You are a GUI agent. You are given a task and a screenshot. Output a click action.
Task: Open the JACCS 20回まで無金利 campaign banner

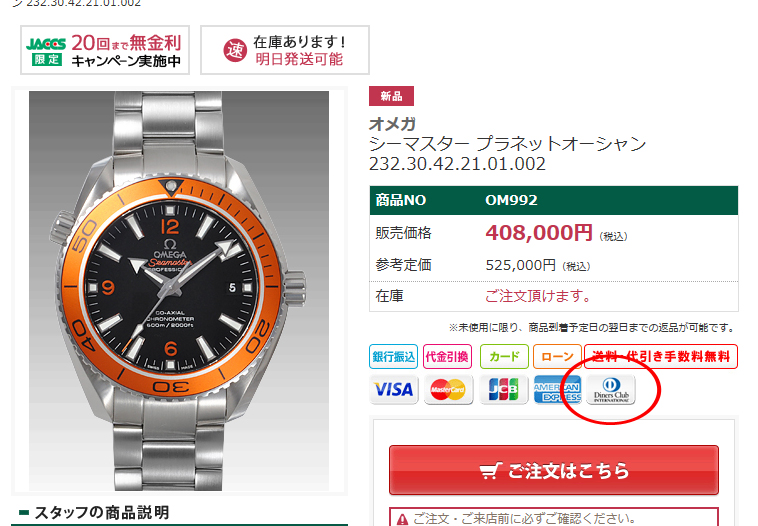[x=105, y=50]
